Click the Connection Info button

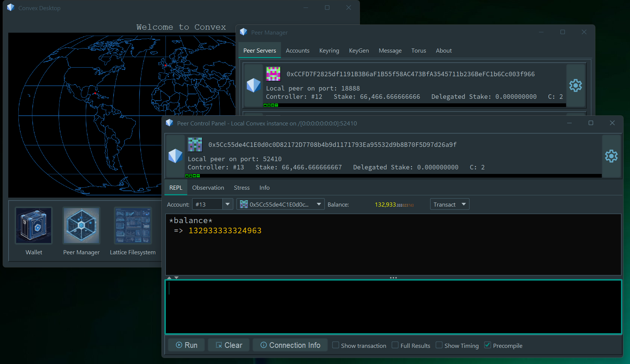tap(290, 345)
